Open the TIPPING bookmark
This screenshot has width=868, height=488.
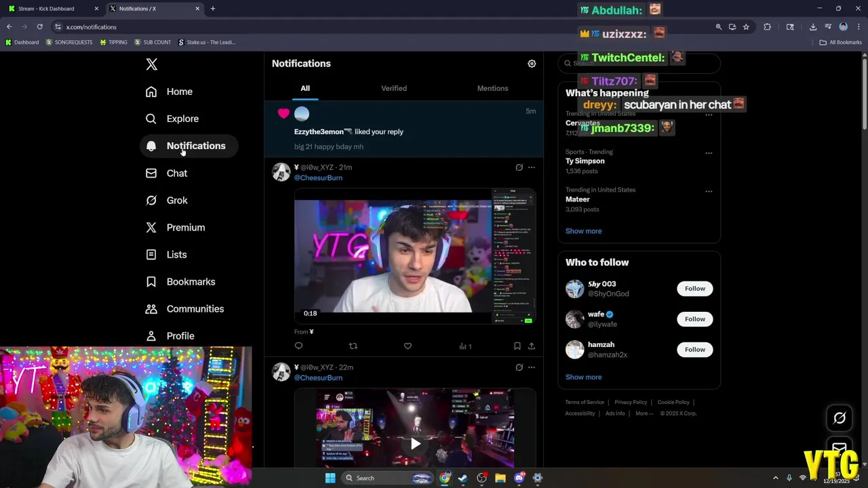click(113, 42)
